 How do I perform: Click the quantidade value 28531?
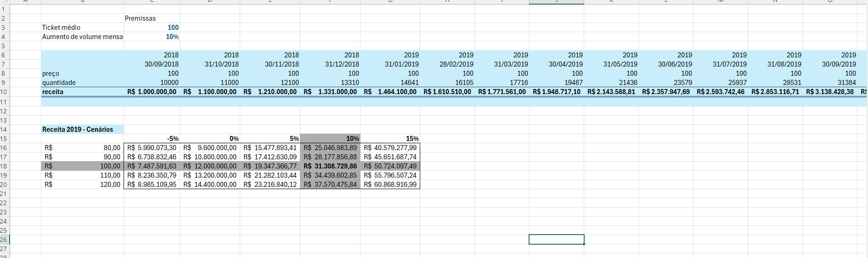(775, 83)
